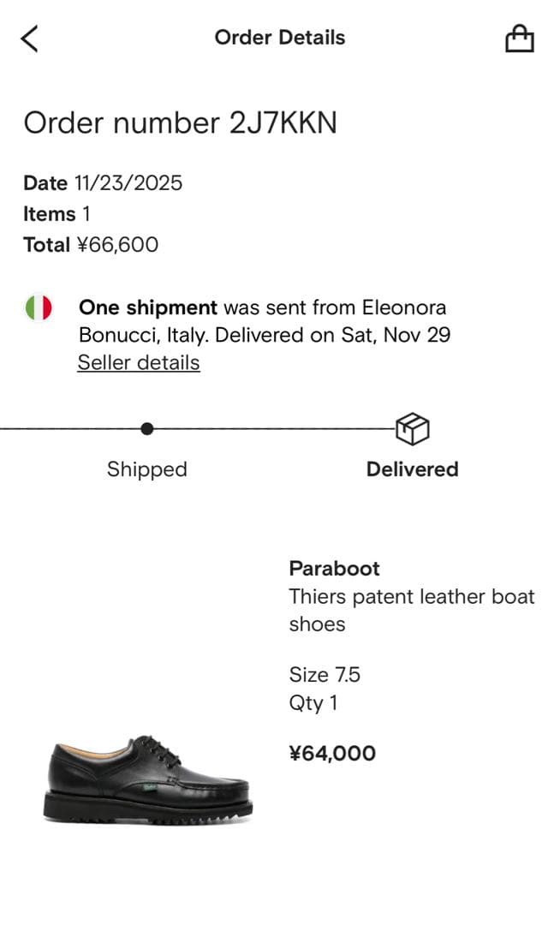Tap the Delivered status label
Image resolution: width=560 pixels, height=925 pixels.
coord(412,469)
